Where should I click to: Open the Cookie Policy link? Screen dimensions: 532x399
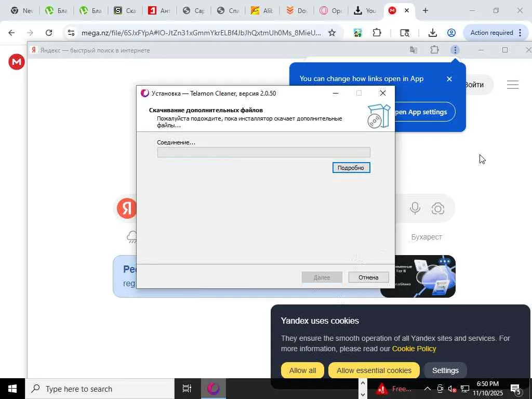[414, 349]
